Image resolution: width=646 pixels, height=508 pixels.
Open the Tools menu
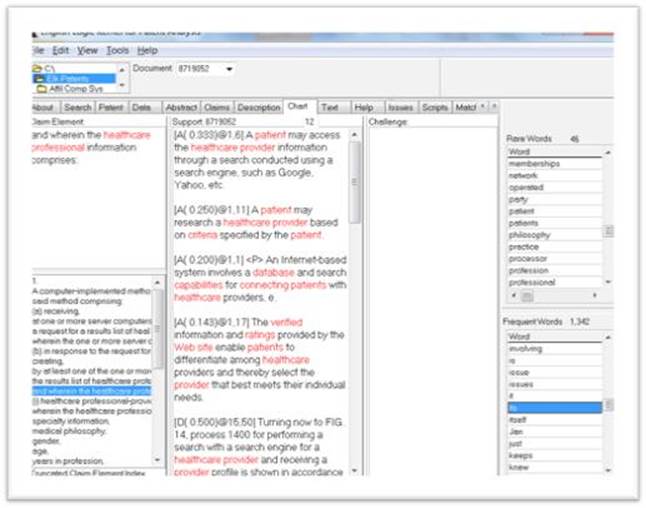pos(117,51)
